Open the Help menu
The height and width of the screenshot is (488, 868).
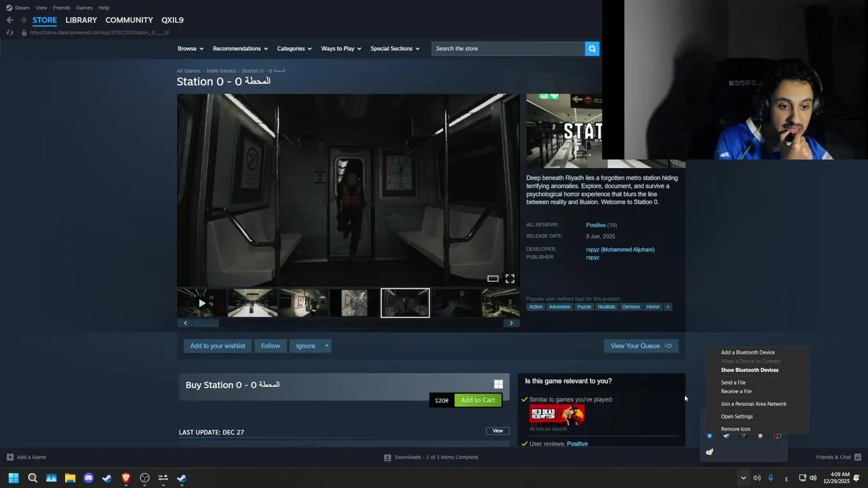pos(104,7)
